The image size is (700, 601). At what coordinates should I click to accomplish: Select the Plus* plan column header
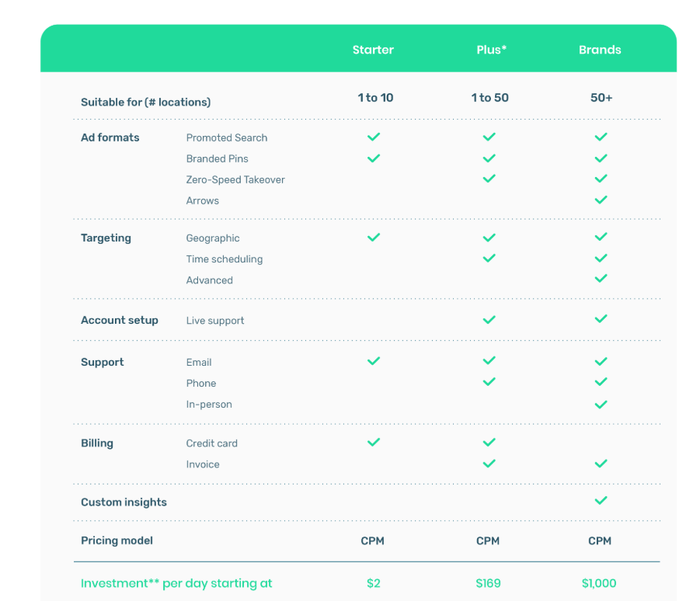pyautogui.click(x=491, y=50)
